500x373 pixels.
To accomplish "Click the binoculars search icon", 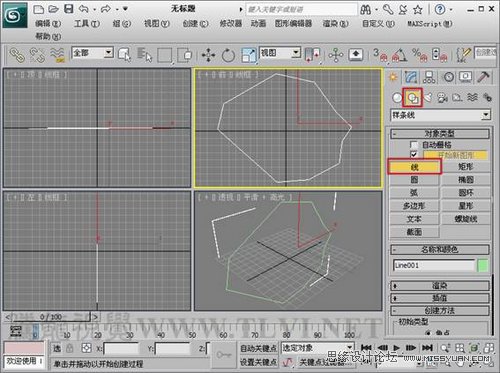I will pos(365,9).
